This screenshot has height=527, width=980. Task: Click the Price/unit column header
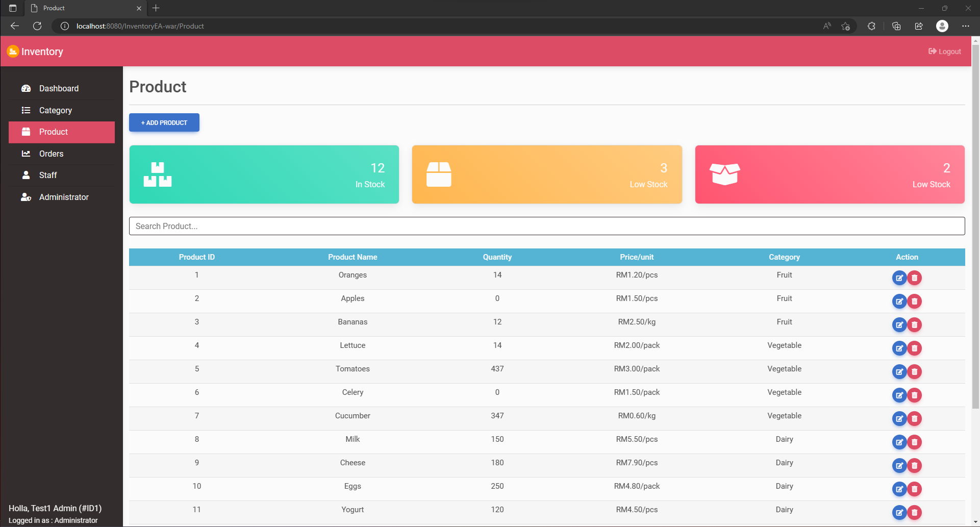coord(637,257)
